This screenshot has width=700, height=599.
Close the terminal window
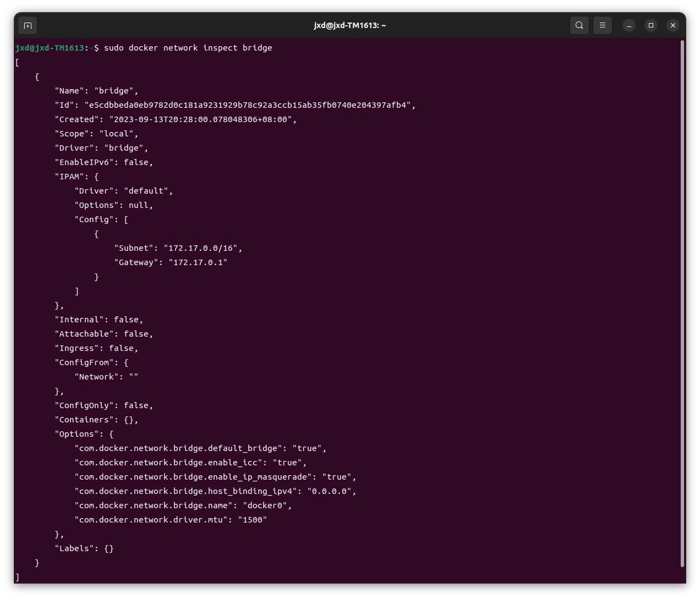coord(673,25)
